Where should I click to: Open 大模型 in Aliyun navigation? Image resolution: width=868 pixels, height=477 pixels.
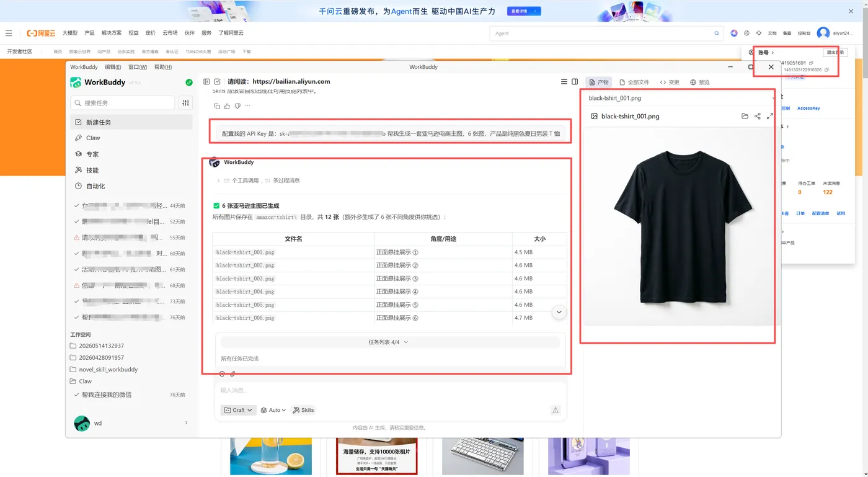tap(70, 33)
